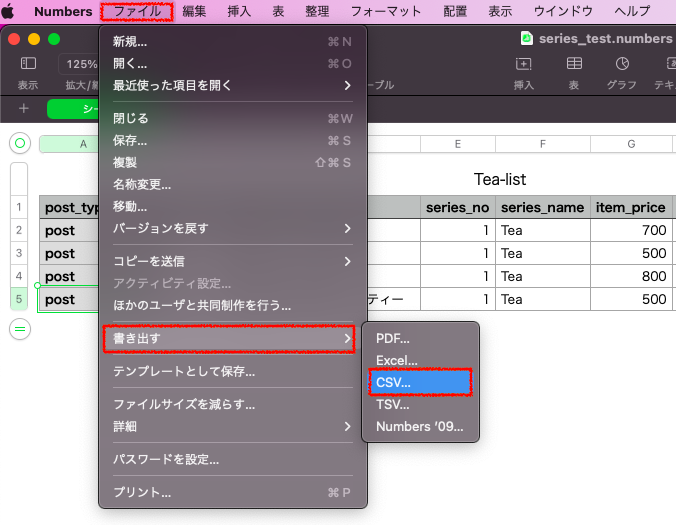This screenshot has height=525, width=676.
Task: Click the 表 toolbar icon
Action: click(574, 64)
